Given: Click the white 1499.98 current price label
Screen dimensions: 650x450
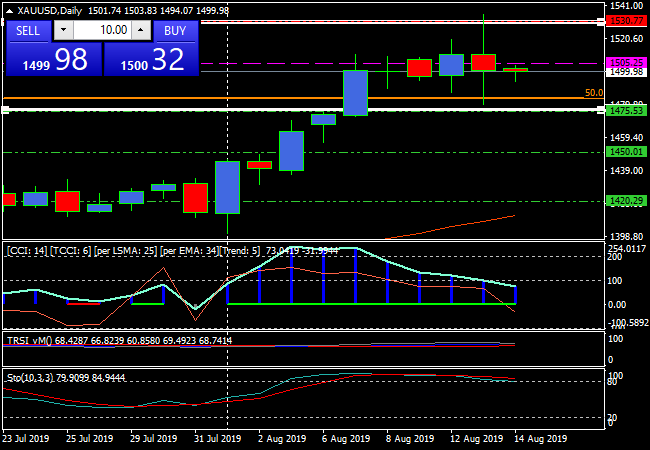Looking at the screenshot, I should [x=625, y=72].
